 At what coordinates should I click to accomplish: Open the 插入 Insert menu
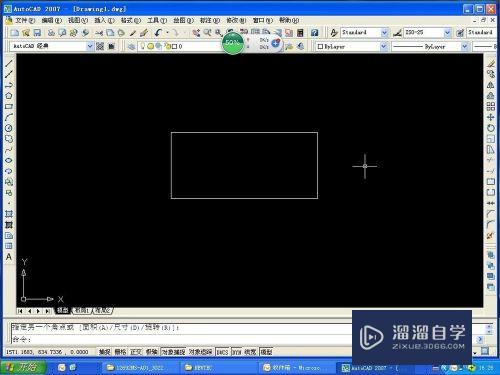point(104,20)
